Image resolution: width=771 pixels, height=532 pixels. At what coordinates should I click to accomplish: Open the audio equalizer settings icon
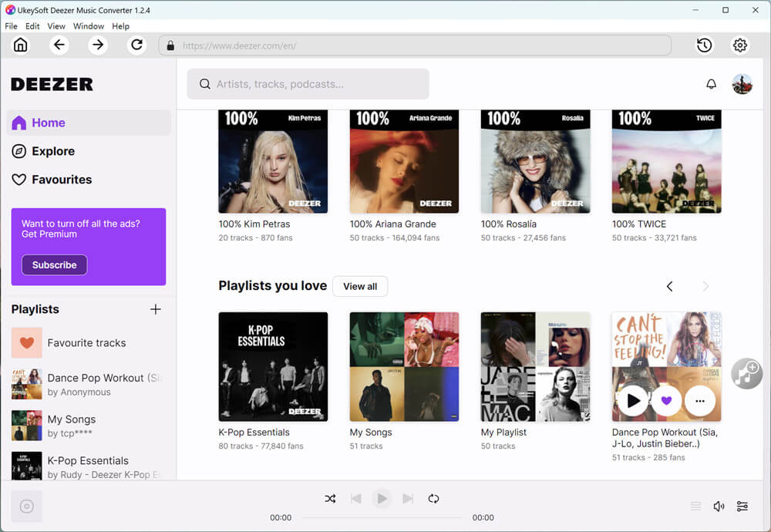[x=742, y=506]
